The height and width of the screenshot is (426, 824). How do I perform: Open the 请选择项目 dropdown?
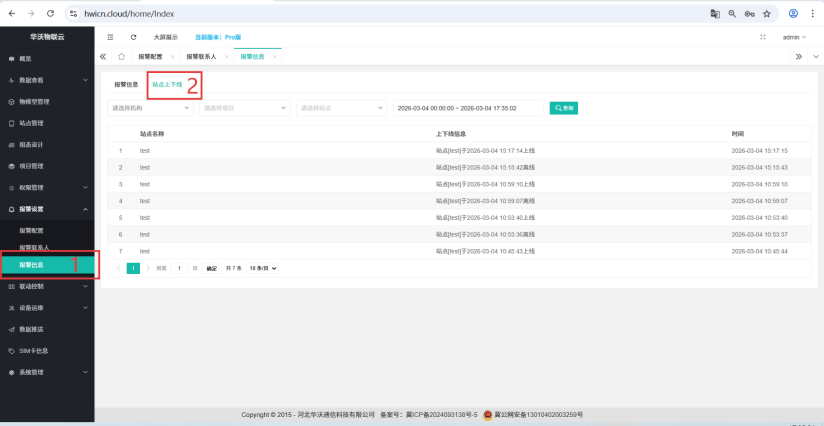click(244, 108)
